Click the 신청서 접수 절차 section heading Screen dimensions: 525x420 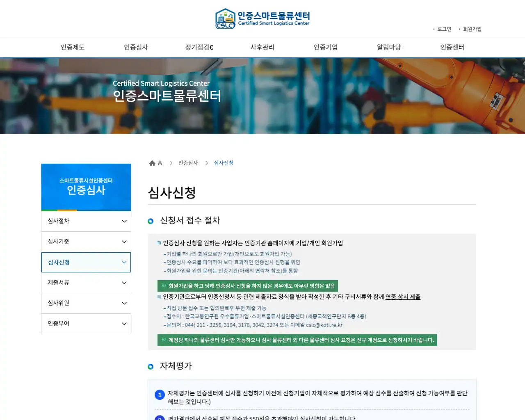(190, 220)
